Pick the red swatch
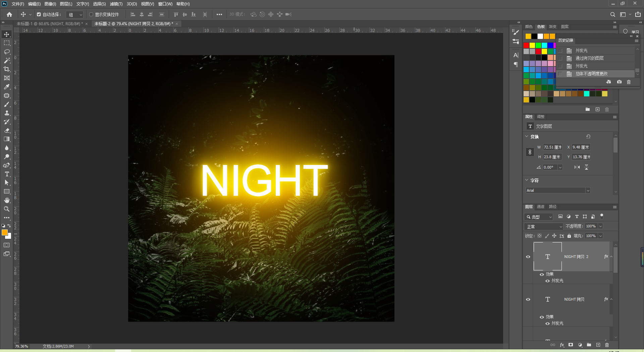644x352 pixels. 526,45
